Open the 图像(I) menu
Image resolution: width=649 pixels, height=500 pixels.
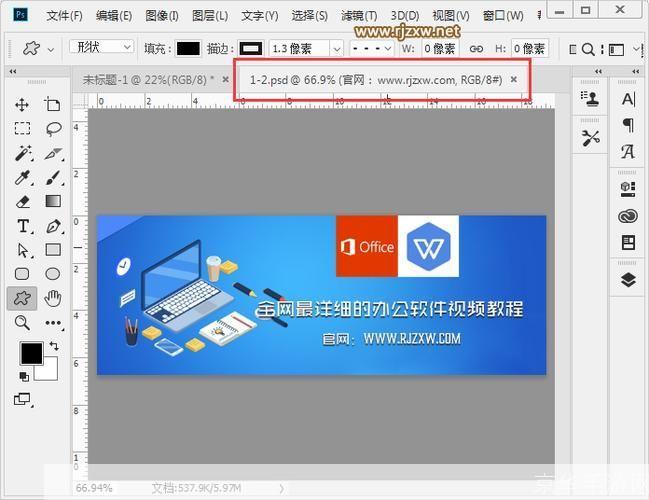[162, 16]
